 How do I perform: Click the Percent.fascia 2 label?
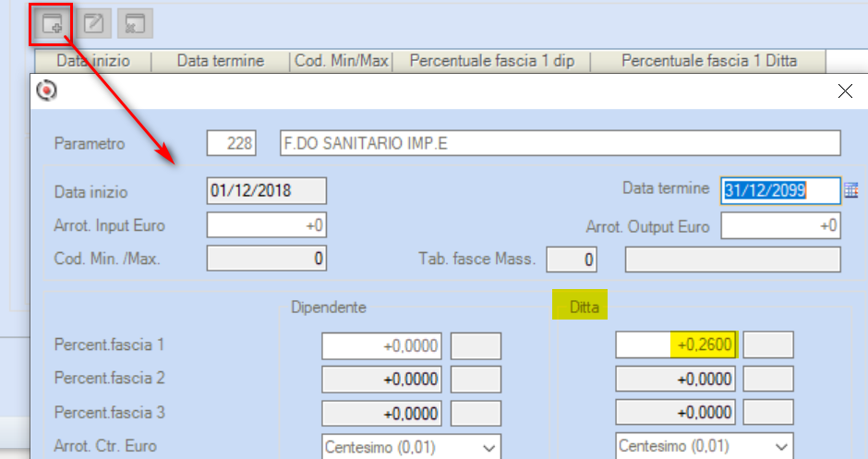(110, 378)
